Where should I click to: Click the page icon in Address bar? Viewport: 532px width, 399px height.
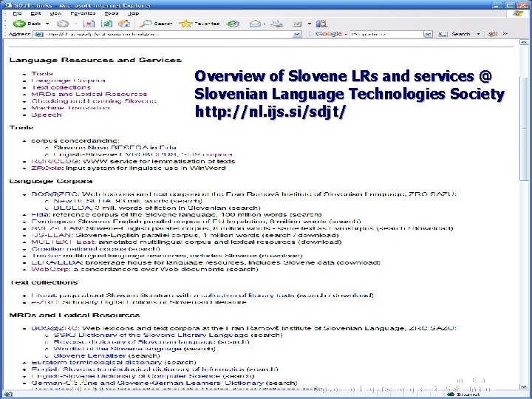(38, 34)
